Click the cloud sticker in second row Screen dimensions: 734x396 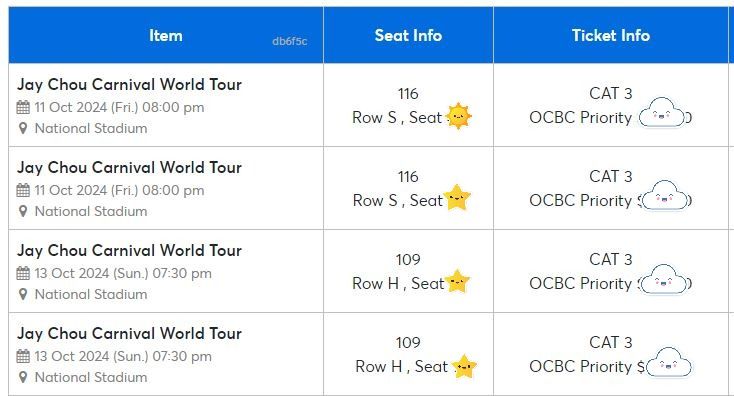click(664, 196)
